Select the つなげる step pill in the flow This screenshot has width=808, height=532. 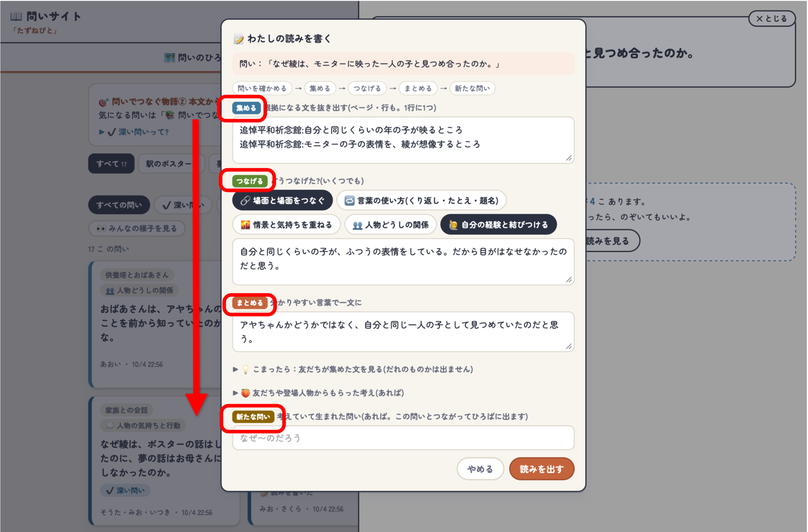tap(367, 88)
